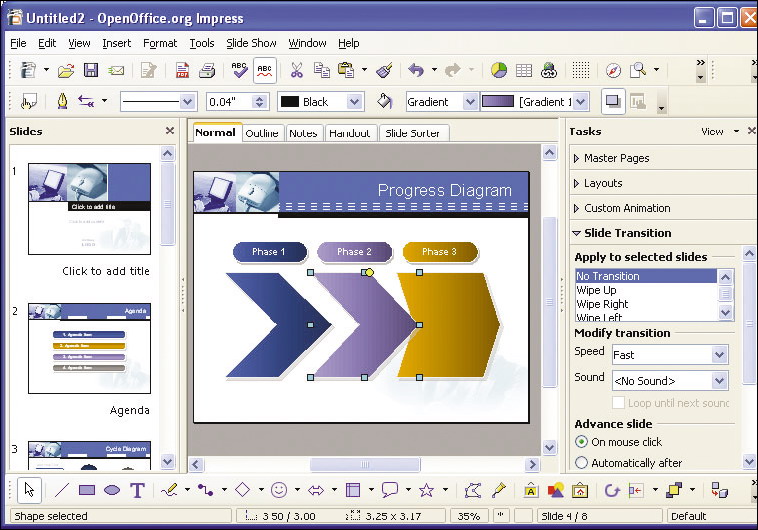Image resolution: width=758 pixels, height=530 pixels.
Task: Choose the Line drawing tool
Action: (x=62, y=490)
